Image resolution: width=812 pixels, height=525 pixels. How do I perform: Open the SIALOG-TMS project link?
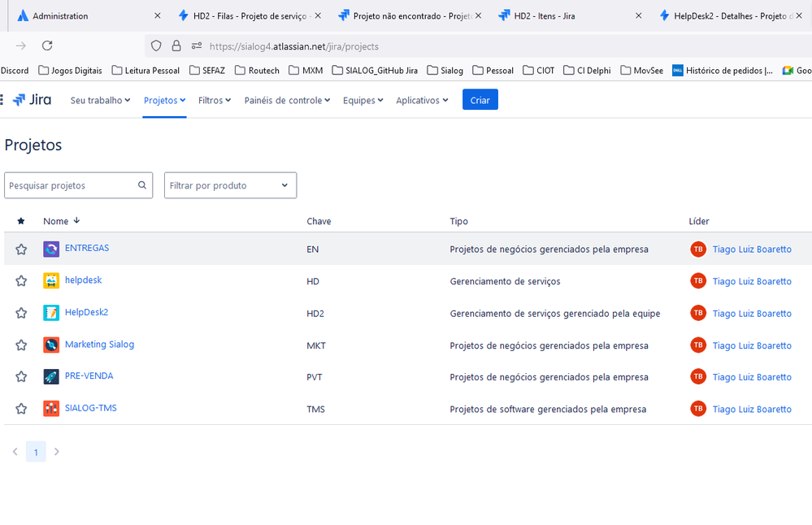point(90,408)
